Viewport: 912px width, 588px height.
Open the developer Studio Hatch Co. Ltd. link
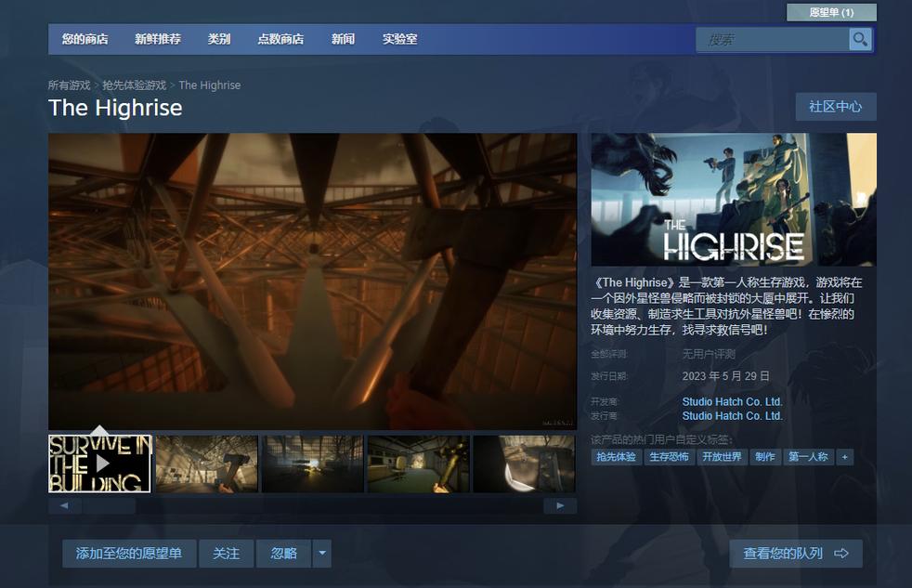click(x=732, y=401)
